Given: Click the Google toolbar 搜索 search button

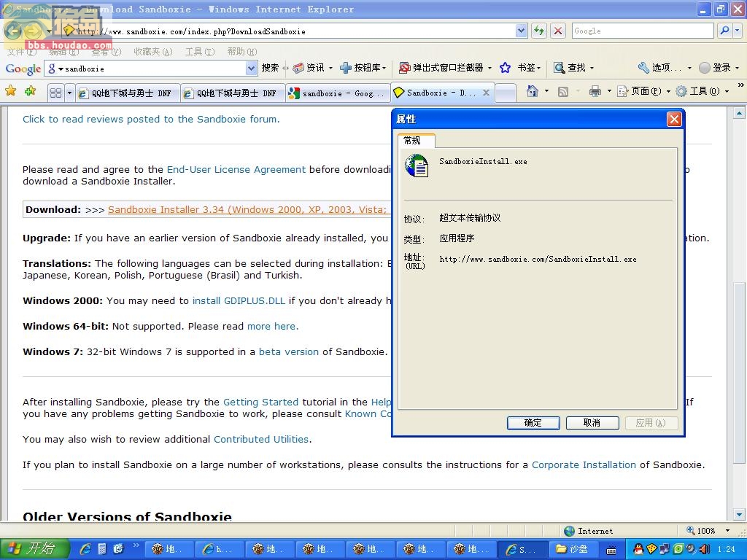Looking at the screenshot, I should 270,68.
